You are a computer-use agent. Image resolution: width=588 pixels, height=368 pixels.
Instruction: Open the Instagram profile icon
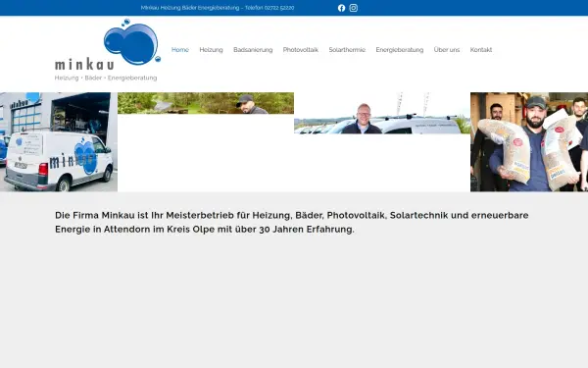(x=353, y=8)
